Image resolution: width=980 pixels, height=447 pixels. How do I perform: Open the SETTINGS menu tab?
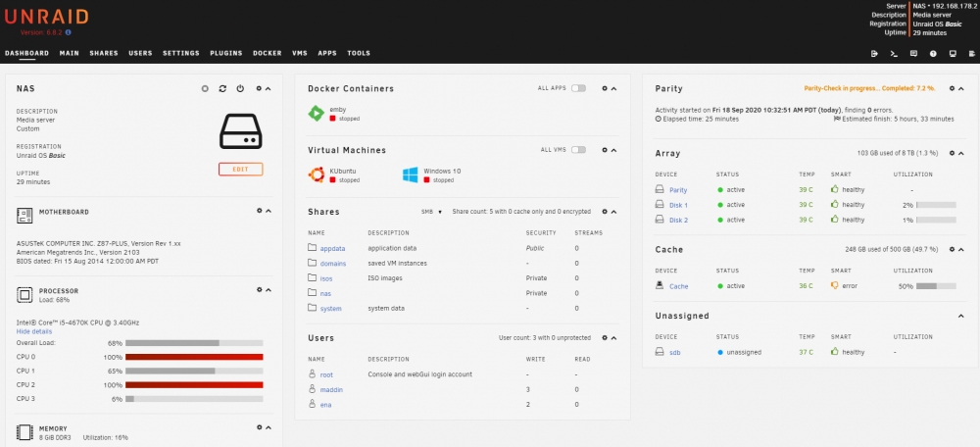pos(181,53)
